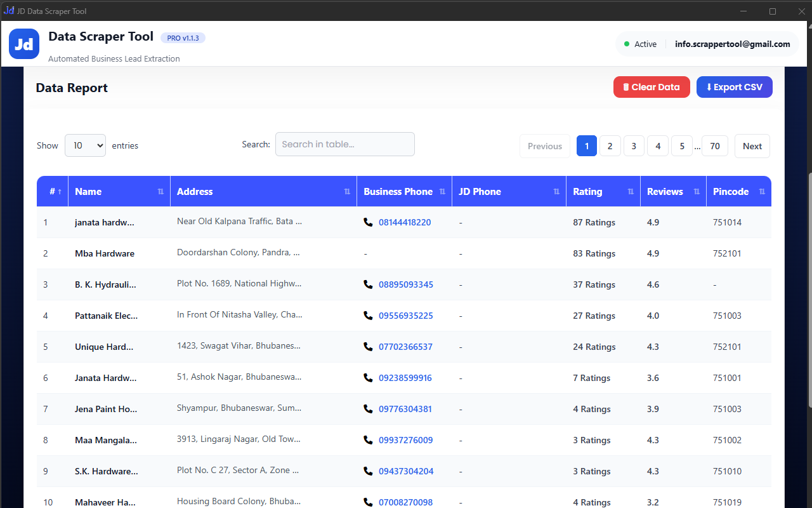Click the phone icon beside 09437304204
The width and height of the screenshot is (812, 508).
tap(368, 471)
